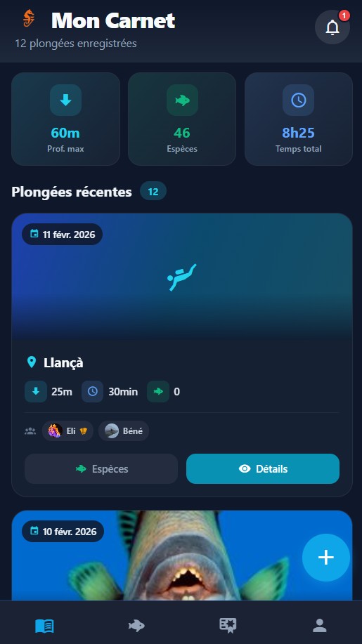The image size is (362, 644).
Task: Select the 46 Espèces stat card
Action: (182, 119)
